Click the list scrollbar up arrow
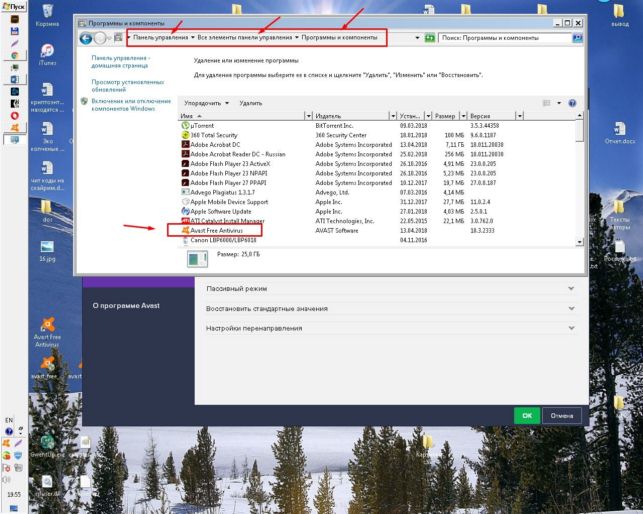 (579, 116)
